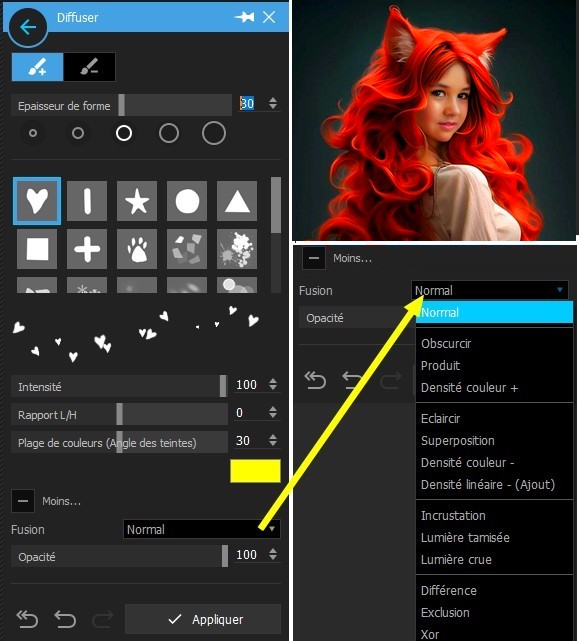Viewport: 579px width, 641px height.
Task: Collapse the right panel Moins section
Action: tap(314, 258)
